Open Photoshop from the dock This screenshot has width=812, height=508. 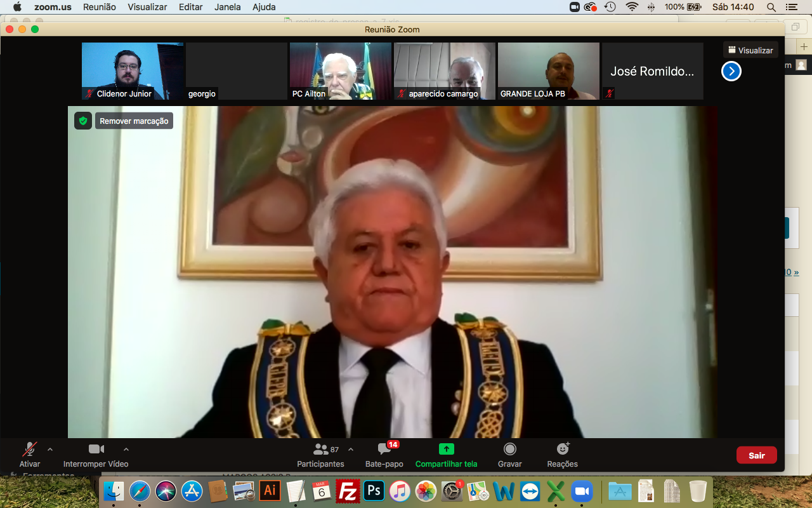click(374, 491)
